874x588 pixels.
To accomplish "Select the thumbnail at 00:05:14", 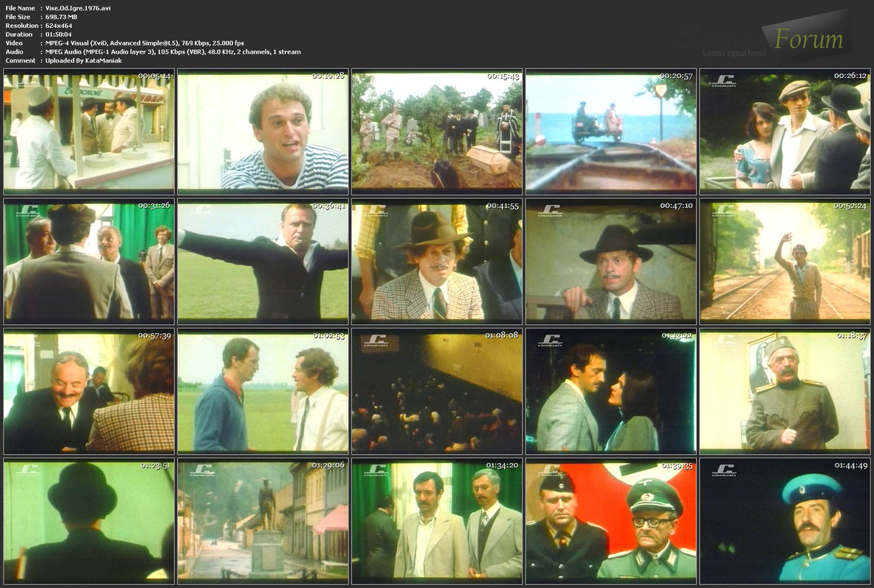I will [89, 132].
